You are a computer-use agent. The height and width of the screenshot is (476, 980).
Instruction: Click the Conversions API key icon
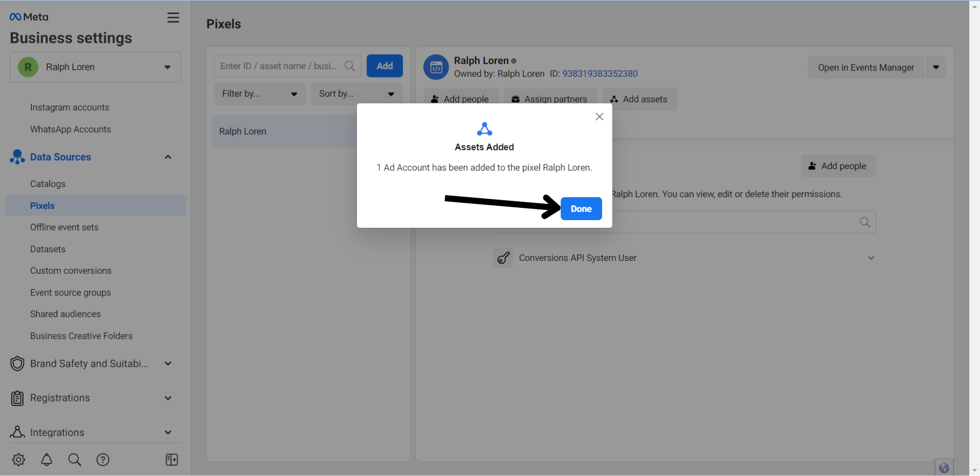504,258
